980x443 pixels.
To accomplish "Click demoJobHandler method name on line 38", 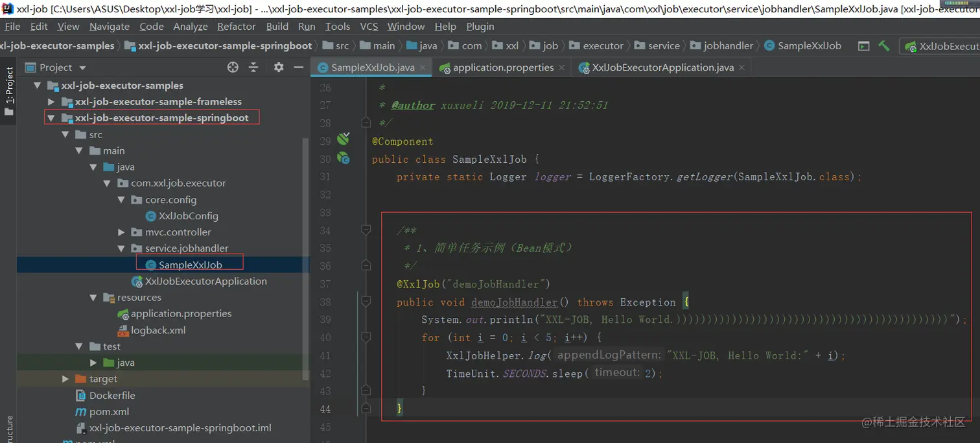I will point(515,302).
